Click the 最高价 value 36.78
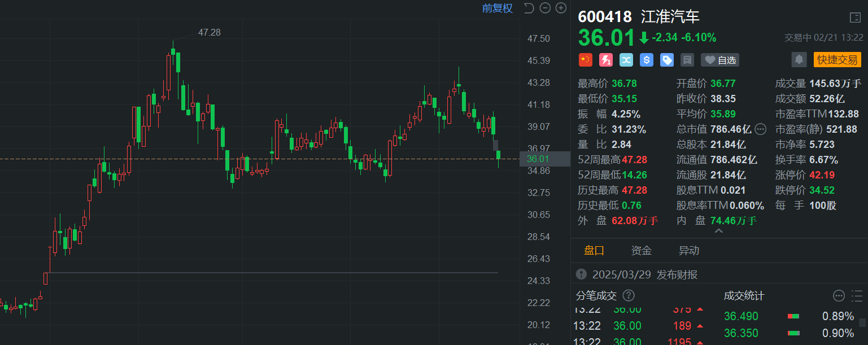868x345 pixels. (x=624, y=84)
